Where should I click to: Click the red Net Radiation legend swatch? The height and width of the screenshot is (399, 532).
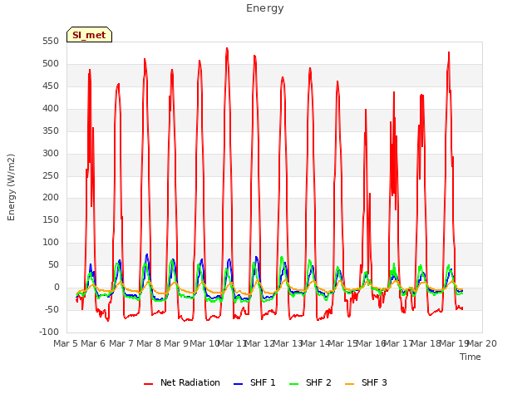point(148,384)
